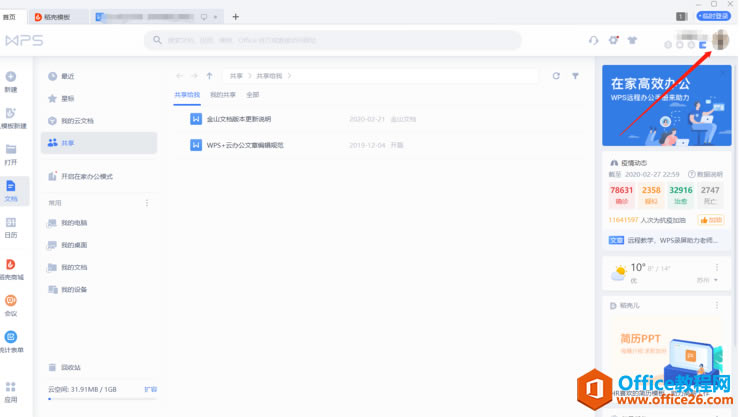Click the cloud storage usage progress bar
This screenshot has height=417, width=740.
point(102,399)
